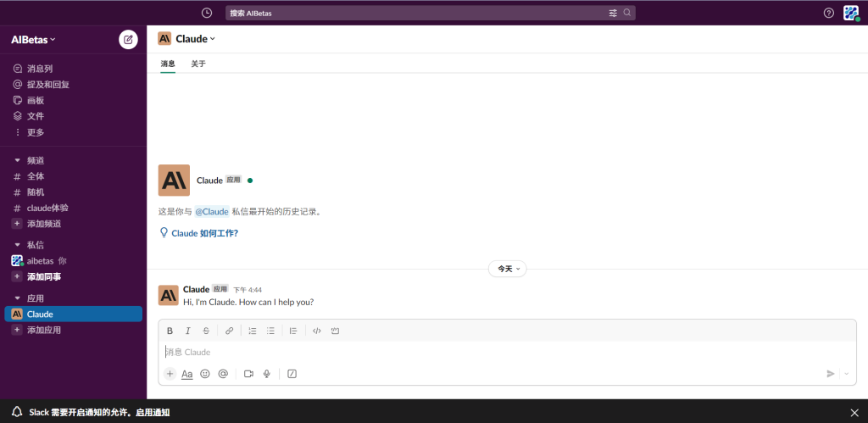The image size is (868, 423).
Task: Apply inline code formatting
Action: [317, 331]
